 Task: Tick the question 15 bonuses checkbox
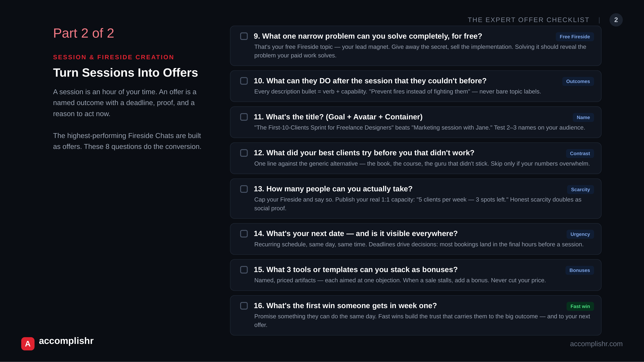(x=244, y=270)
